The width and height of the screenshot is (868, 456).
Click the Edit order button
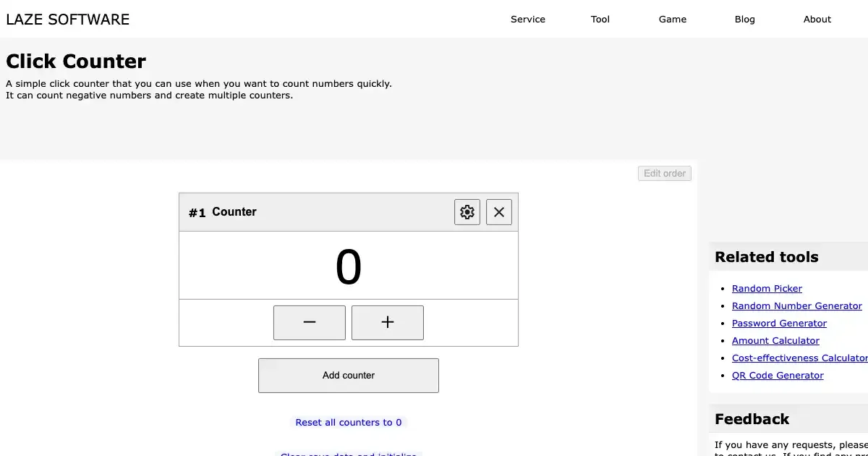point(665,174)
